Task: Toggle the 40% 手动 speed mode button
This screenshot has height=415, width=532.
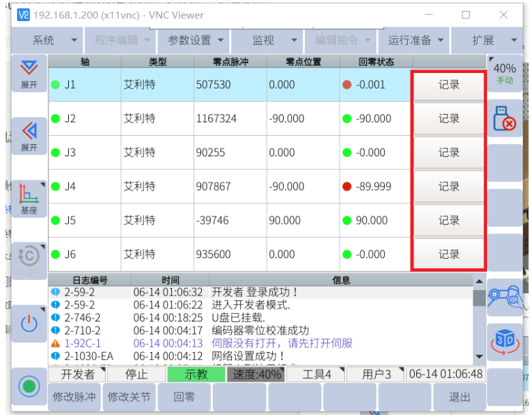Action: [x=505, y=73]
